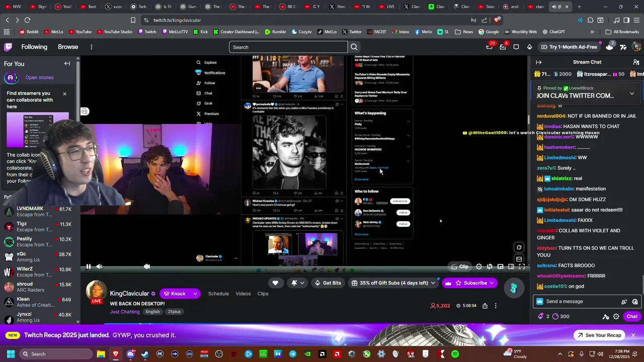
Task: Open the browser extensions puzzle icon
Action: (590, 20)
